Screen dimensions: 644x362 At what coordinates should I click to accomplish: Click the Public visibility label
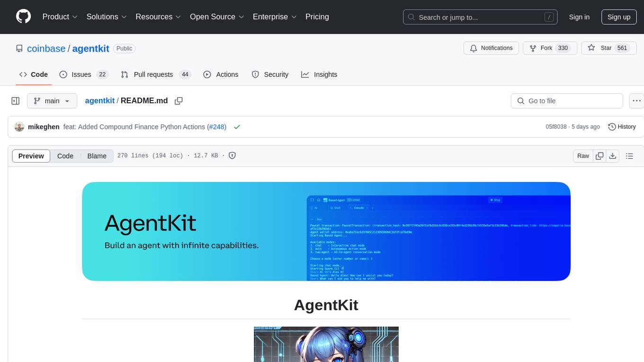point(125,48)
